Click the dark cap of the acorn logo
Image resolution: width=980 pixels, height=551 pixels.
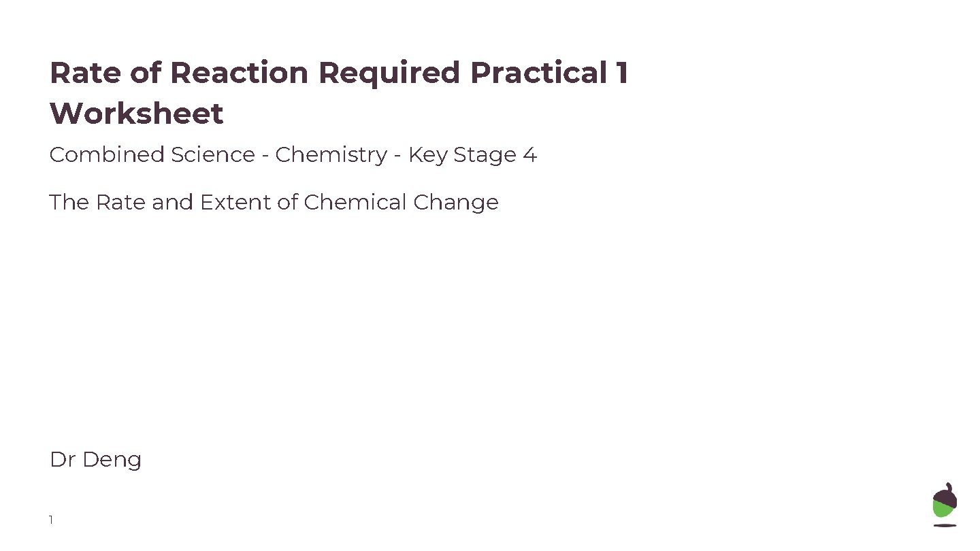[x=947, y=496]
